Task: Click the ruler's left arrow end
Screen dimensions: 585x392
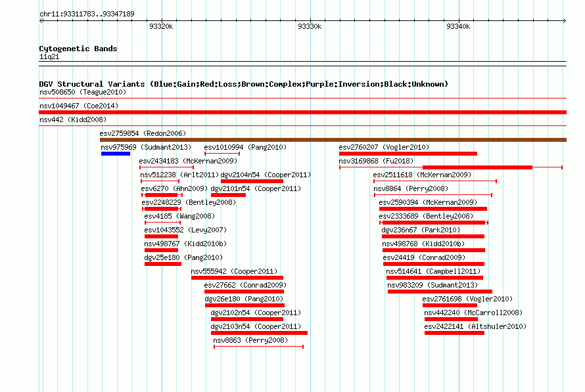Action: (x=41, y=21)
